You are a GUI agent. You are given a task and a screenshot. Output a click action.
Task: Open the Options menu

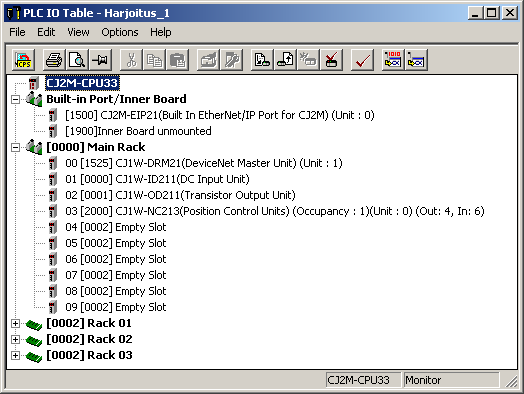120,32
